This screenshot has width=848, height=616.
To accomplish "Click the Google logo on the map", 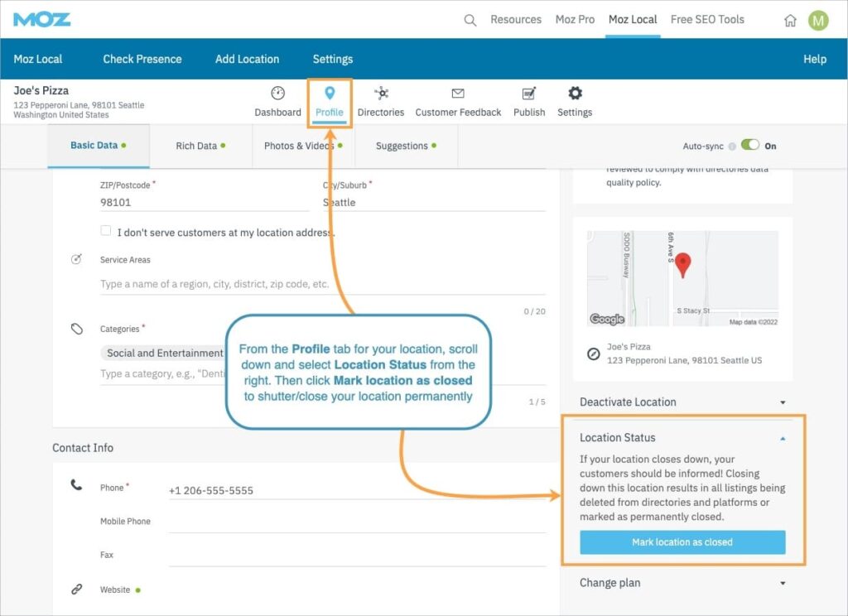I will (607, 319).
